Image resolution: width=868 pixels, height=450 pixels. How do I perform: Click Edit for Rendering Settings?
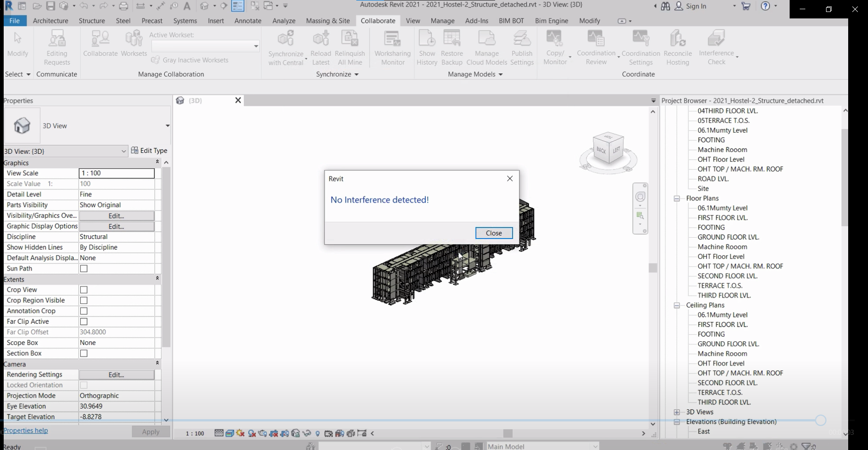tap(117, 374)
